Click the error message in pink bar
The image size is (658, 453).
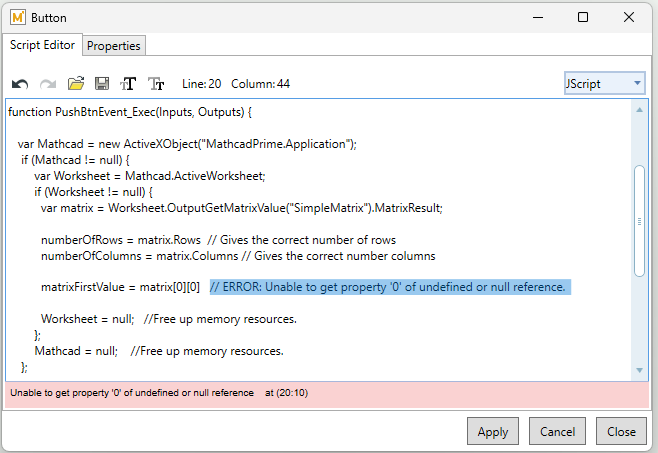point(132,393)
